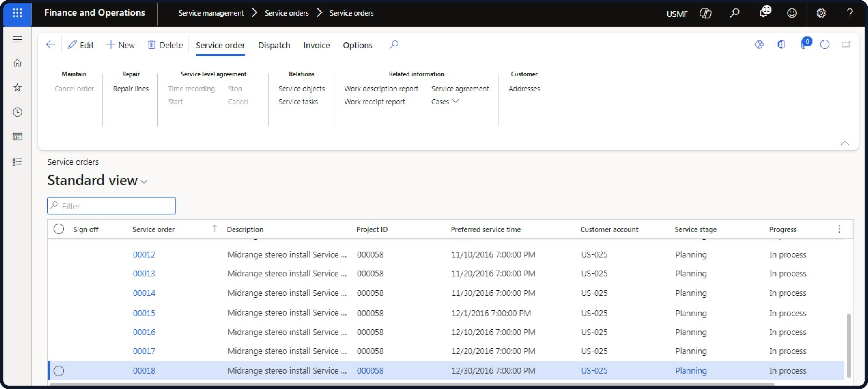This screenshot has height=389, width=868.
Task: Open Work description report
Action: point(381,88)
